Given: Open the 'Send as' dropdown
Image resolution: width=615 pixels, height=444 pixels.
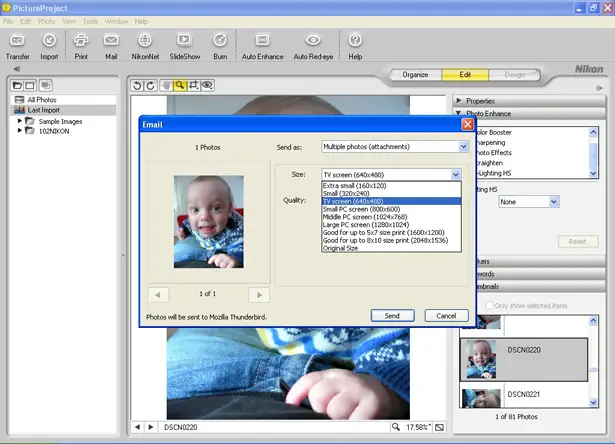Looking at the screenshot, I should 395,147.
